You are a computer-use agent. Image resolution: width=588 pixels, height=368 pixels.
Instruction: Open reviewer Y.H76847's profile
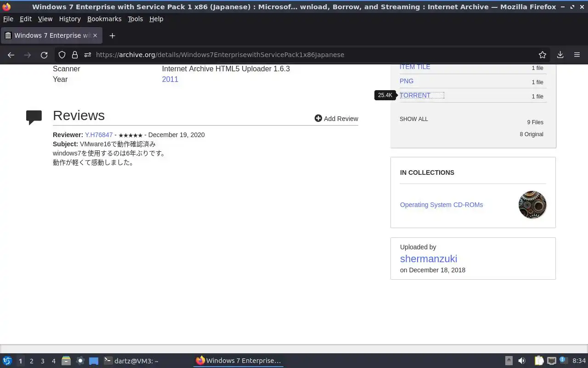click(x=99, y=135)
